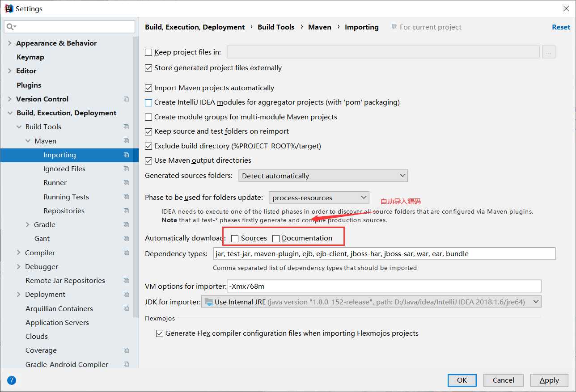Click the search magnifier icon in settings
Image resolution: width=576 pixels, height=392 pixels.
coord(10,27)
